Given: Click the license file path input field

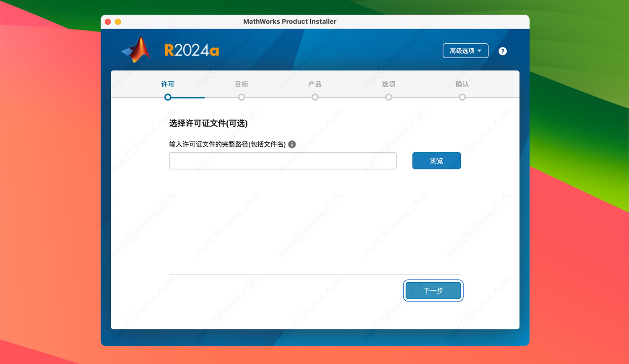Looking at the screenshot, I should [x=283, y=161].
